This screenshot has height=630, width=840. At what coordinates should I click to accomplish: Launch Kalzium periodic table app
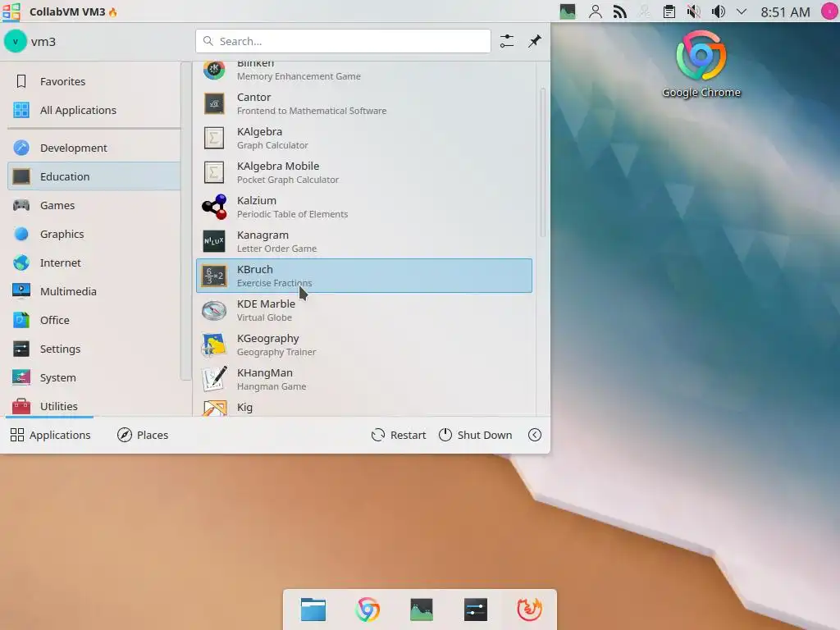tap(364, 207)
